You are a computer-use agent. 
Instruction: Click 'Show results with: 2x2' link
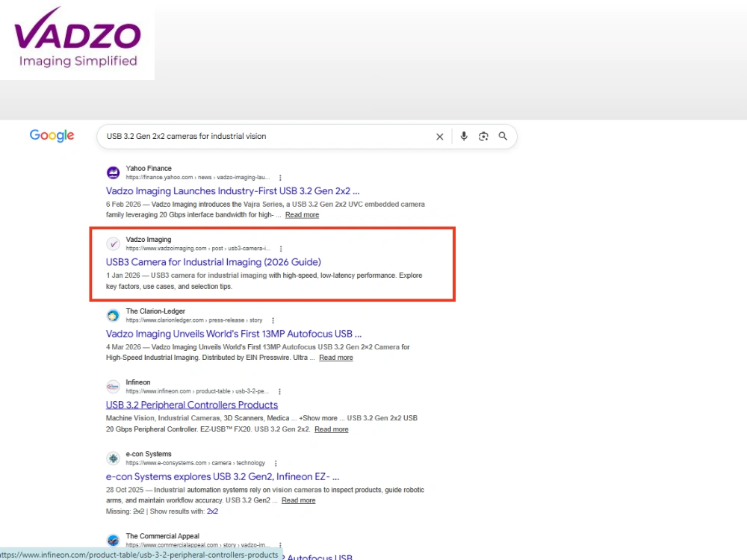[212, 511]
